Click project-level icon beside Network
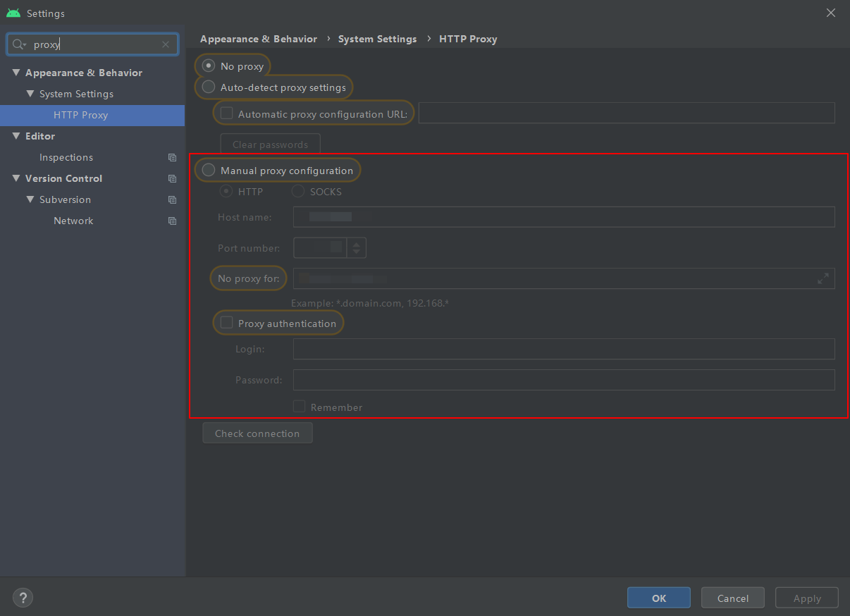The width and height of the screenshot is (850, 616). tap(172, 221)
